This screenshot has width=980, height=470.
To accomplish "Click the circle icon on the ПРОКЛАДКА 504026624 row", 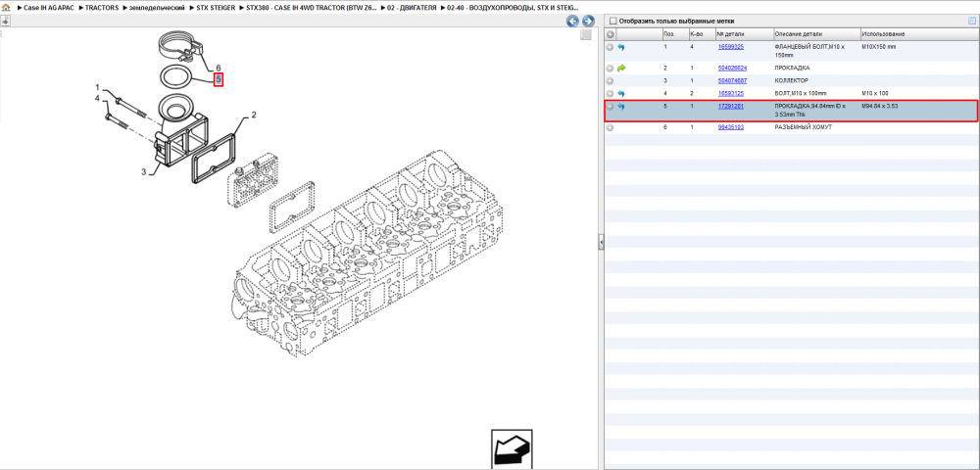I will tap(610, 68).
